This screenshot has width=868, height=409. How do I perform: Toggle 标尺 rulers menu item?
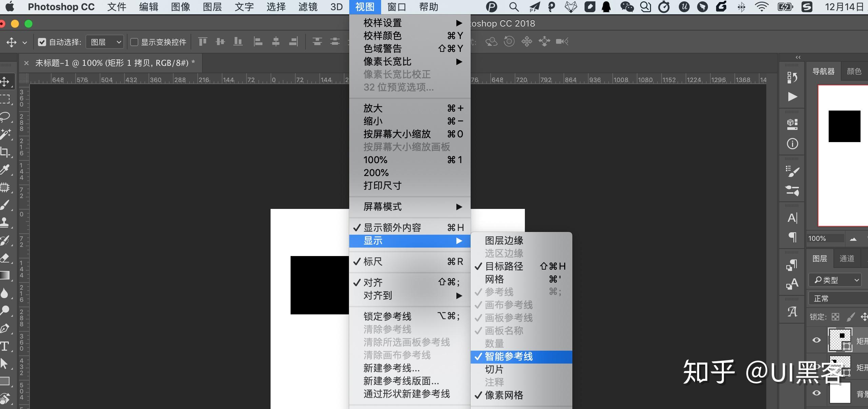[410, 261]
